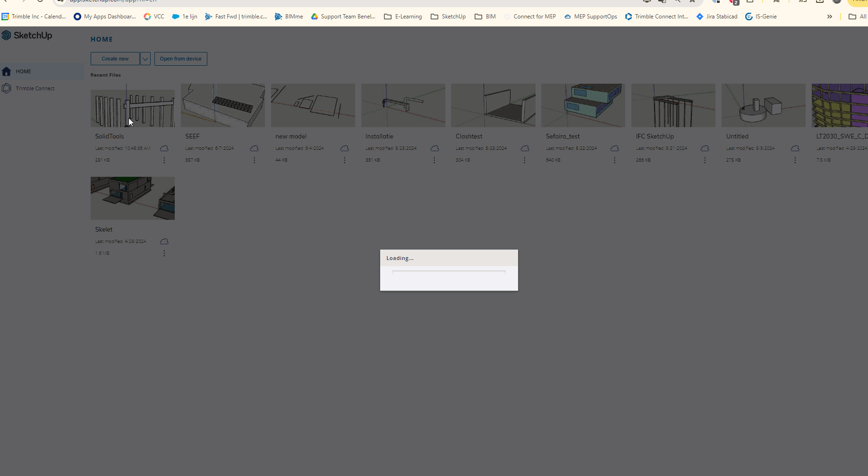This screenshot has height=476, width=868.
Task: Open the new model thumbnail
Action: [313, 105]
